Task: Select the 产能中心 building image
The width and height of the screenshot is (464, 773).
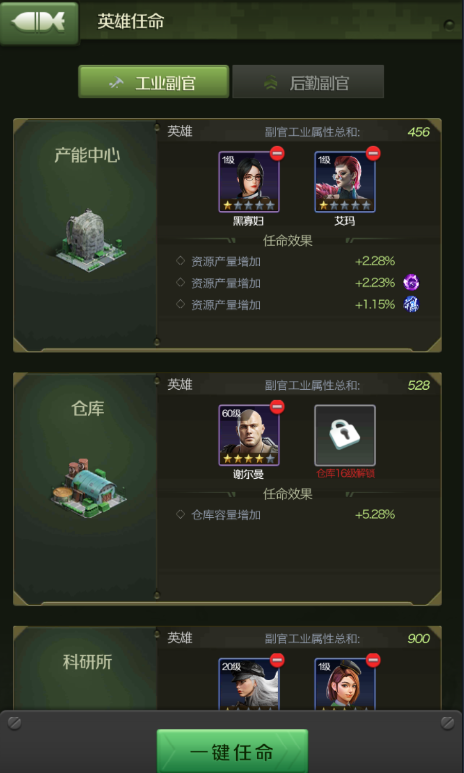Action: pyautogui.click(x=89, y=240)
